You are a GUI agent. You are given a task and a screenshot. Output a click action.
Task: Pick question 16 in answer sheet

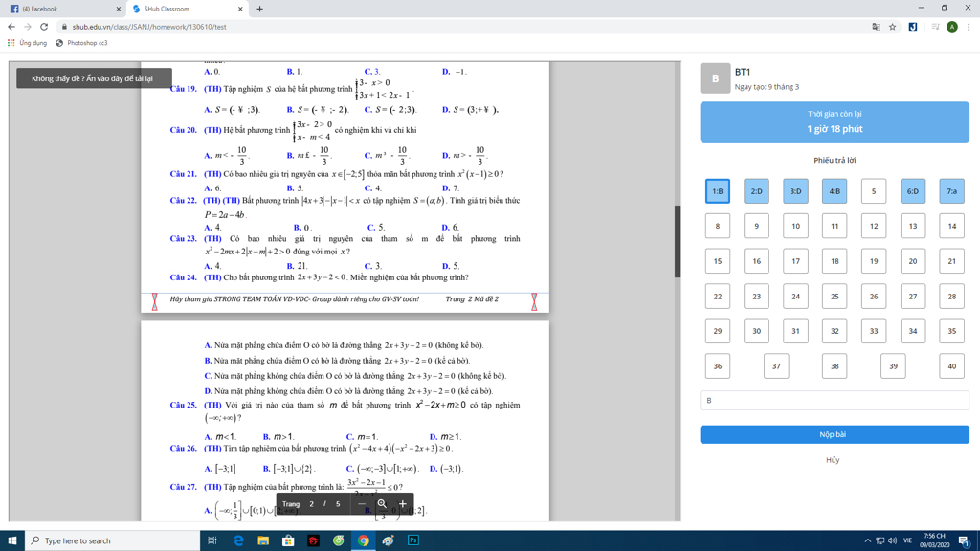point(756,261)
